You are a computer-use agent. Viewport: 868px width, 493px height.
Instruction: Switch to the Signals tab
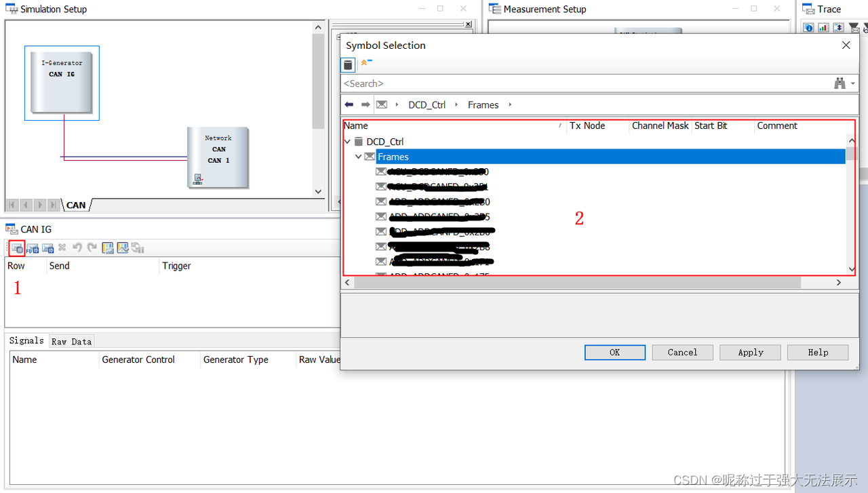pyautogui.click(x=26, y=340)
